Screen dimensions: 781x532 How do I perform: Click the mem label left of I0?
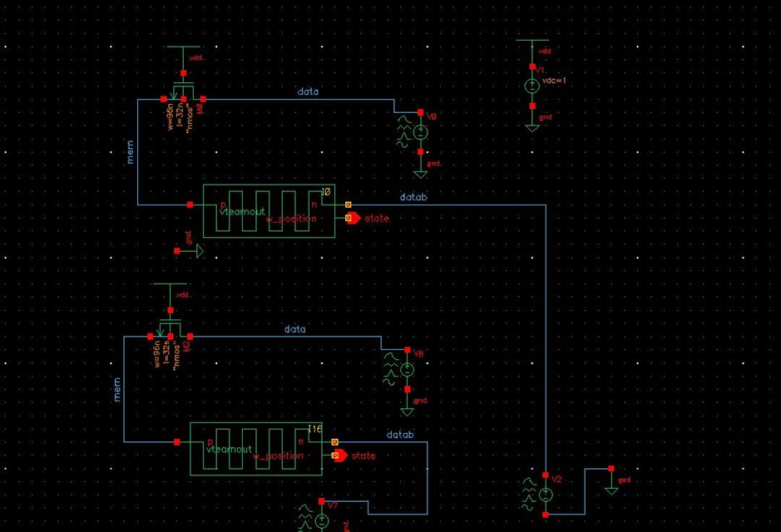click(131, 152)
